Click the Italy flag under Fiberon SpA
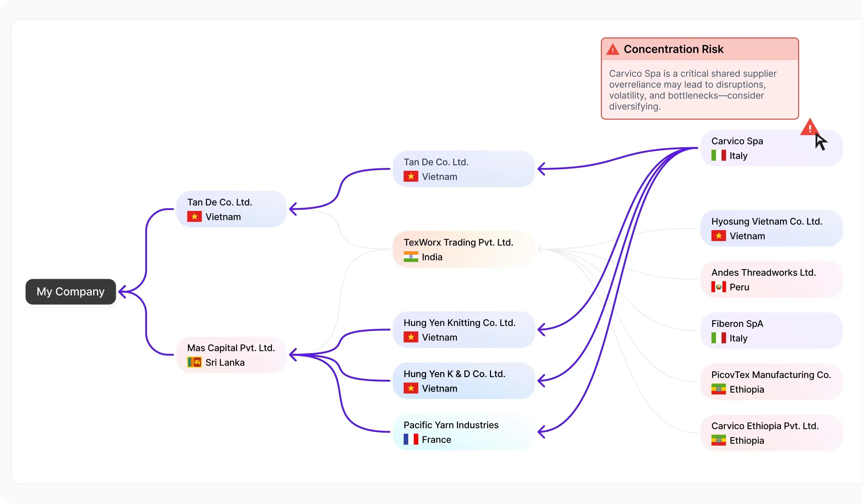This screenshot has width=863, height=504. pyautogui.click(x=718, y=338)
